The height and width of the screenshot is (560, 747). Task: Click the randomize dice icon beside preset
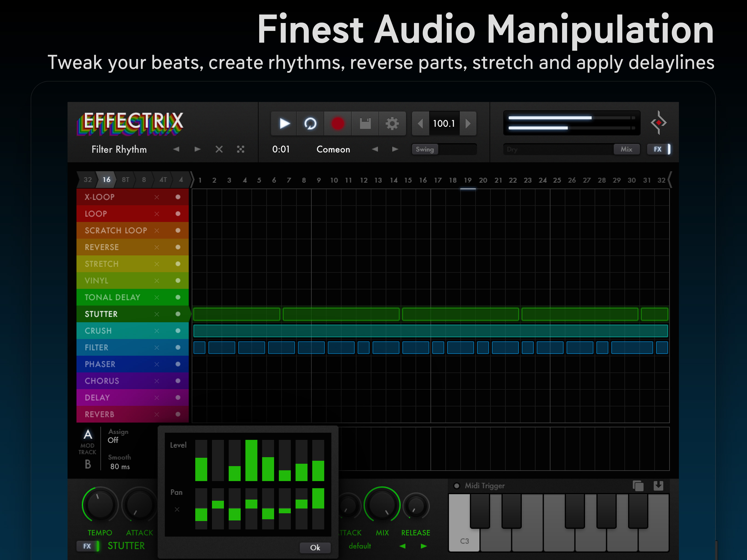click(240, 149)
